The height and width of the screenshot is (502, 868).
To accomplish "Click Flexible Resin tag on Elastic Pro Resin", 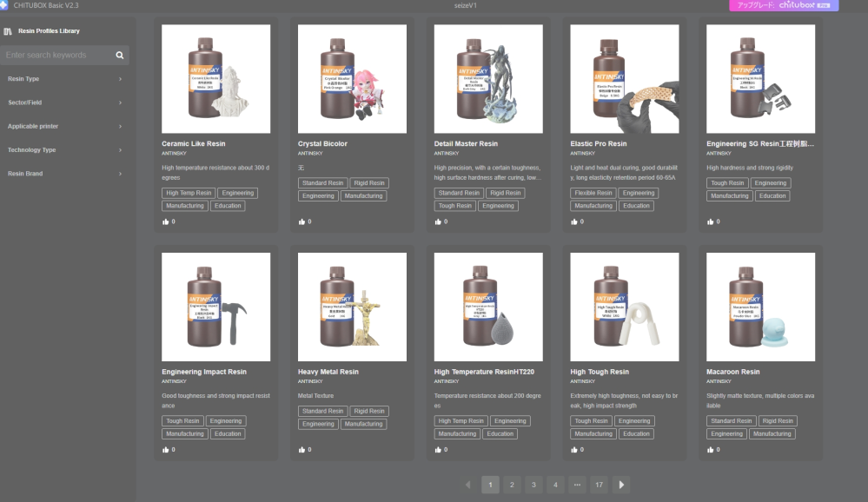I will pyautogui.click(x=593, y=193).
